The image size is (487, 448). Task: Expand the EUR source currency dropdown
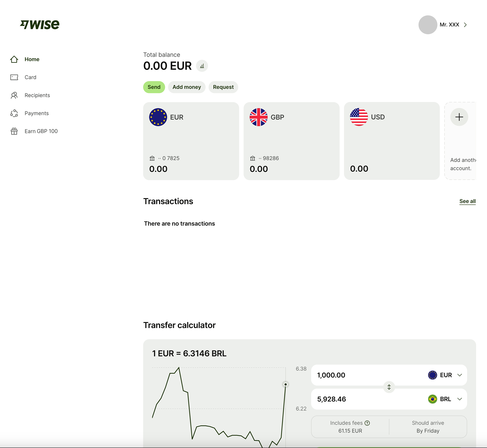click(x=459, y=375)
